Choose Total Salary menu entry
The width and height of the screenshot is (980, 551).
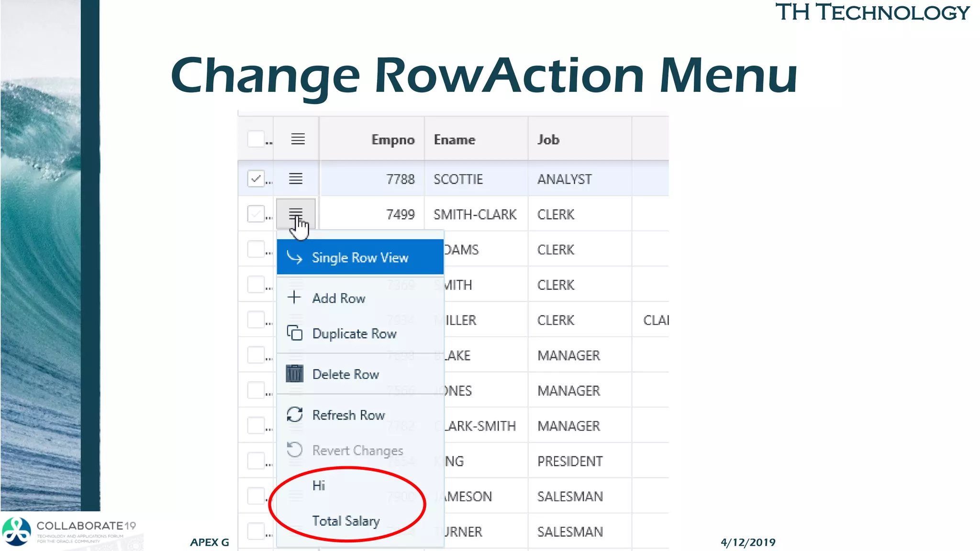360,521
